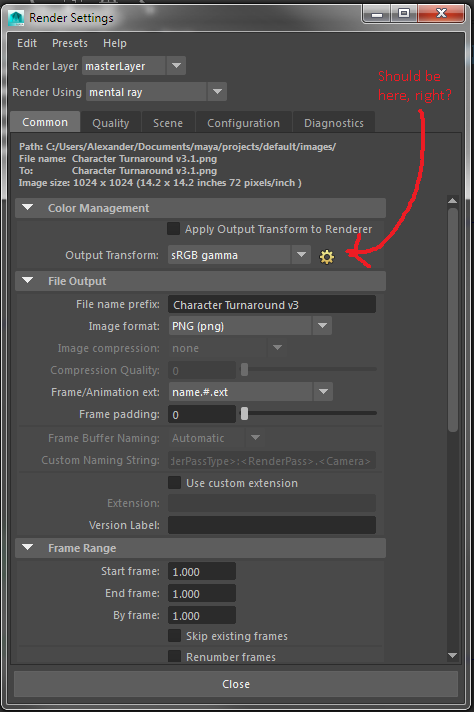Switch to the Configuration tab
The image size is (474, 712).
click(243, 123)
